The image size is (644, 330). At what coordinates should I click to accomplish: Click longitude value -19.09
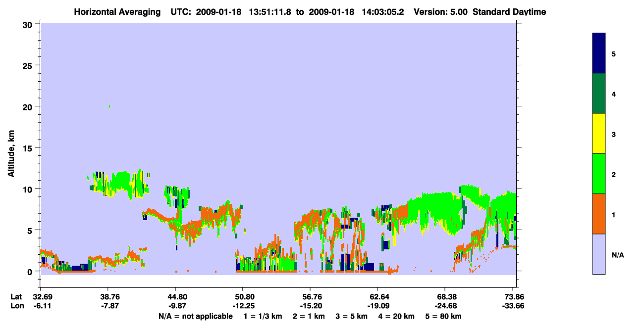point(377,306)
